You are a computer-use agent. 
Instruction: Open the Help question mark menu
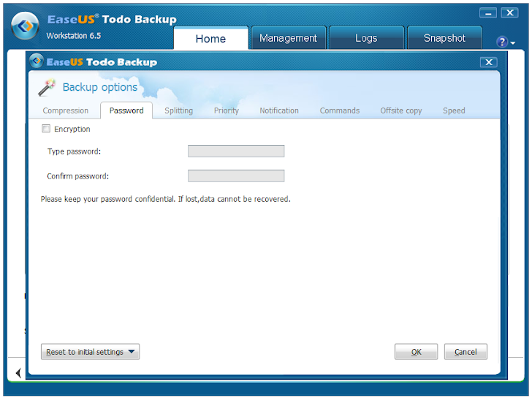[502, 42]
